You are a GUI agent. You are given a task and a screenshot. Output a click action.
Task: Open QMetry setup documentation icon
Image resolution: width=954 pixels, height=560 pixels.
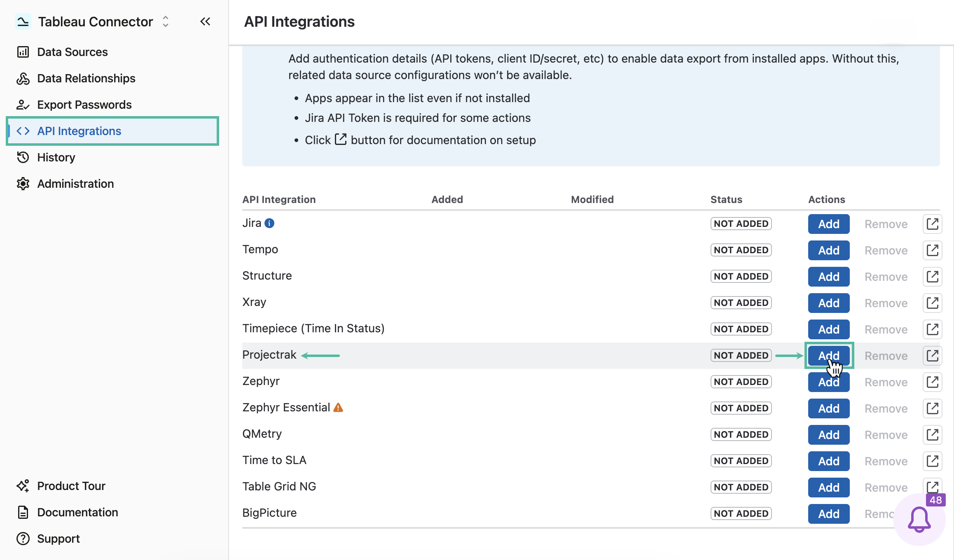933,435
